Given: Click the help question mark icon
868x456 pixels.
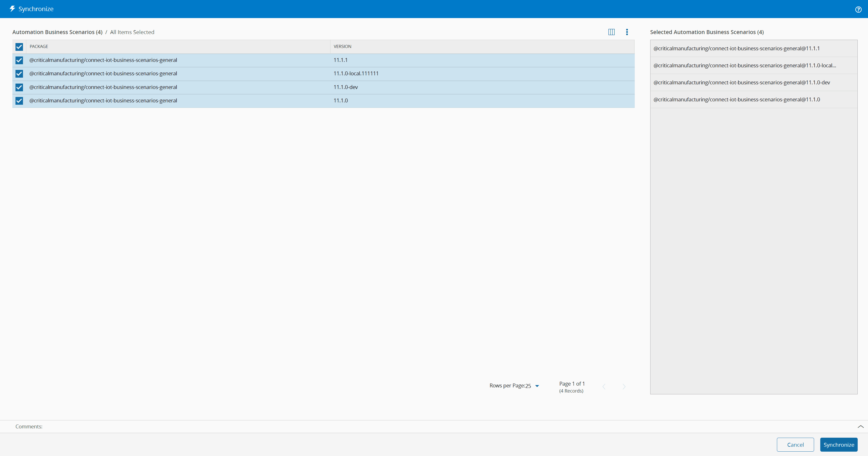Looking at the screenshot, I should coord(858,10).
